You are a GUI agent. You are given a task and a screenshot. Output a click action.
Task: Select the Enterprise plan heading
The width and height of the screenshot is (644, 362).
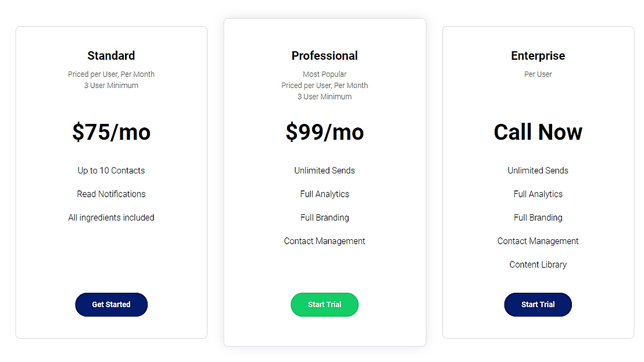[x=538, y=55]
